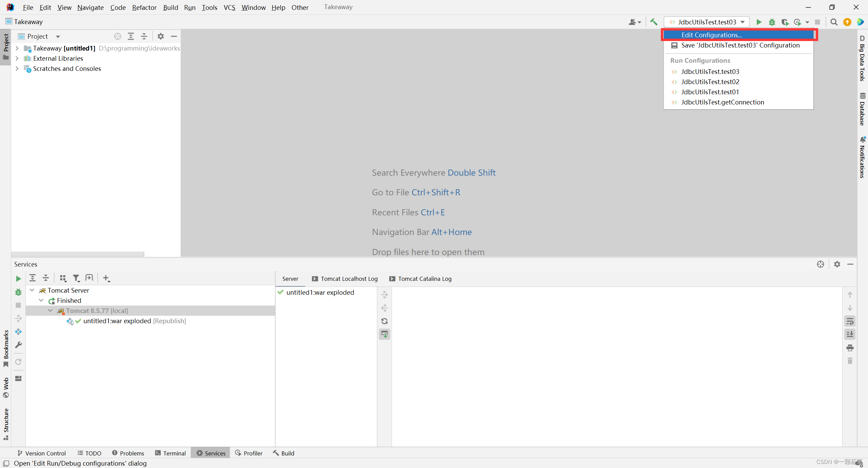
Task: Toggle scroll to end in console
Action: 850,334
